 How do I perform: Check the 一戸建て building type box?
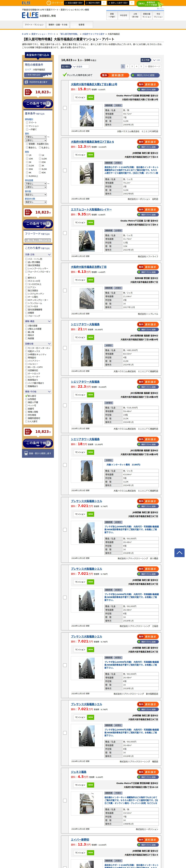27,129
